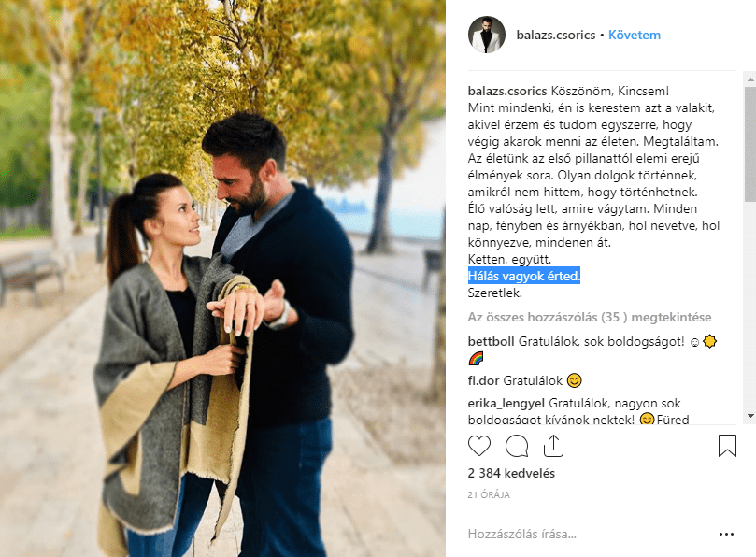Image resolution: width=756 pixels, height=557 pixels.
Task: Save post with bookmark icon
Action: click(x=727, y=446)
